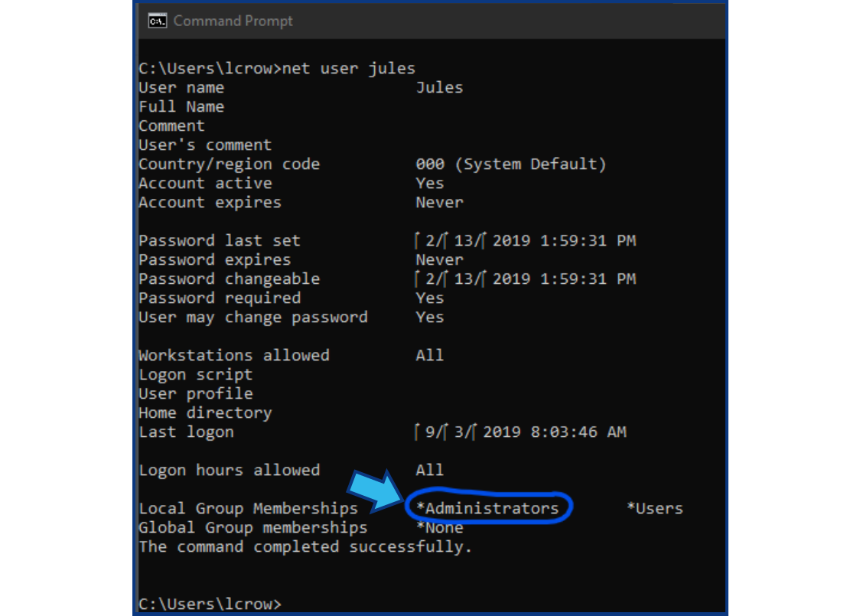Click the Password last set date value
Image resolution: width=860 pixels, height=616 pixels.
pos(526,241)
